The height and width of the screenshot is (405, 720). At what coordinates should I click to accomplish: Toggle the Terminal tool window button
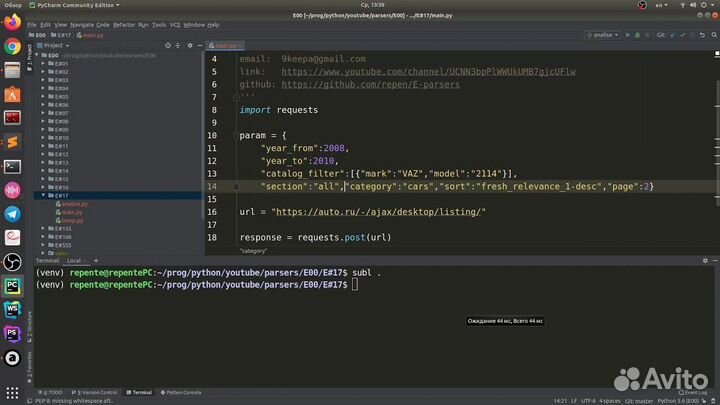click(x=139, y=392)
